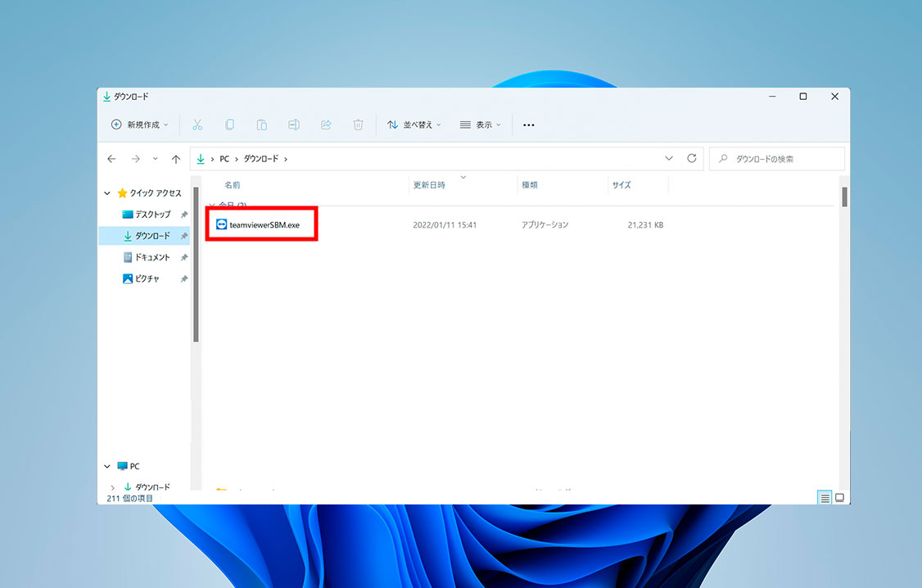Collapse the クイック アクセス tree node
The image size is (922, 588).
point(107,193)
